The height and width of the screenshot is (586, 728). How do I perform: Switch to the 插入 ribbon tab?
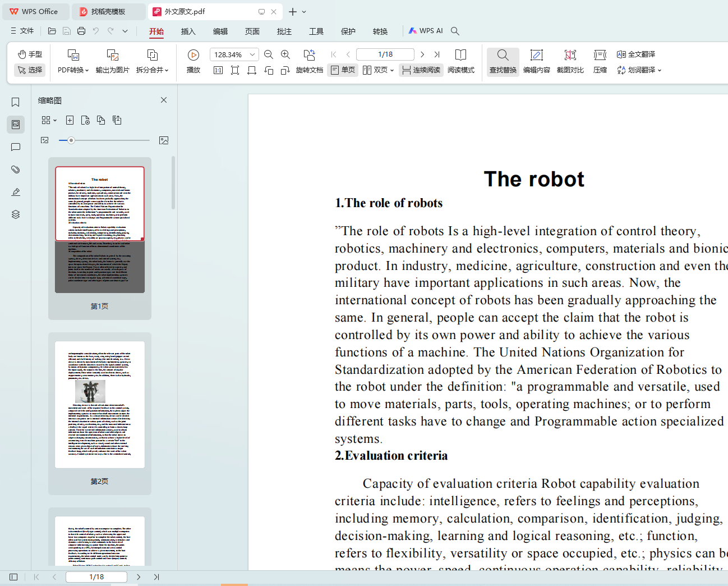188,31
